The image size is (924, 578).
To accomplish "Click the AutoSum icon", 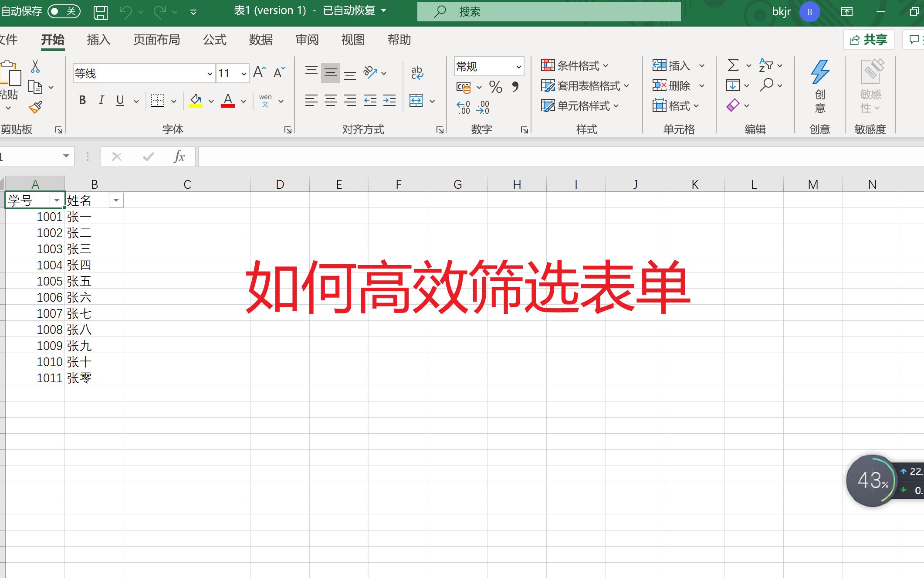I will pos(733,65).
